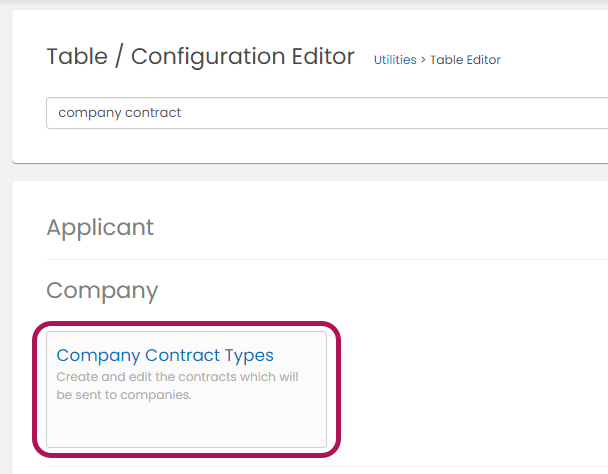Click "be sent to companies." text in card

[x=123, y=394]
